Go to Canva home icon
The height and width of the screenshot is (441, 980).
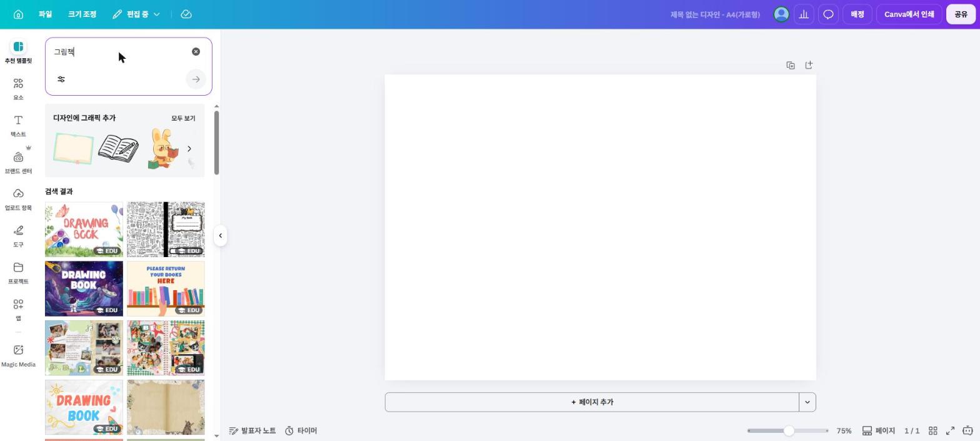(x=18, y=14)
